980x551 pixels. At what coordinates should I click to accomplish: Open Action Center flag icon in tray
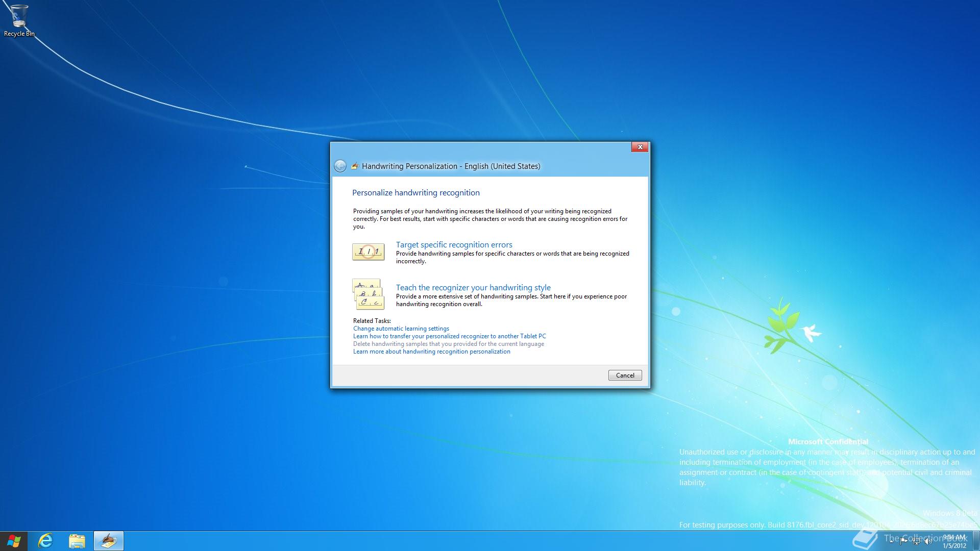(x=903, y=541)
